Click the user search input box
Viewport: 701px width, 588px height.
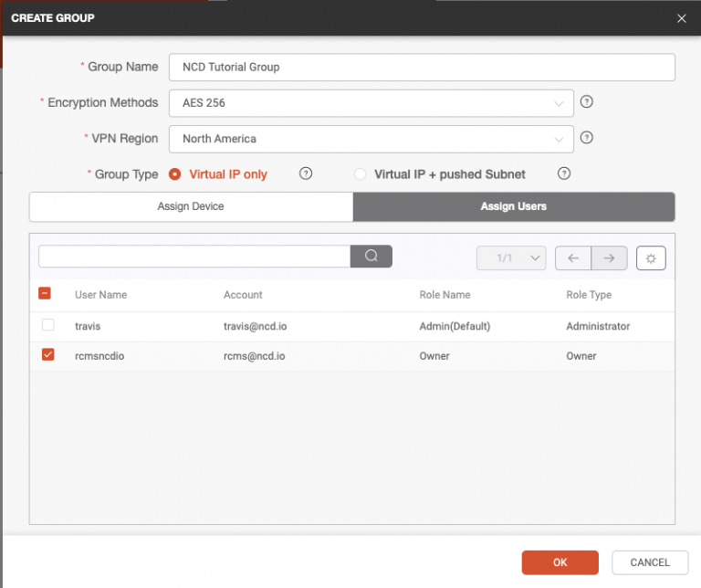point(194,257)
